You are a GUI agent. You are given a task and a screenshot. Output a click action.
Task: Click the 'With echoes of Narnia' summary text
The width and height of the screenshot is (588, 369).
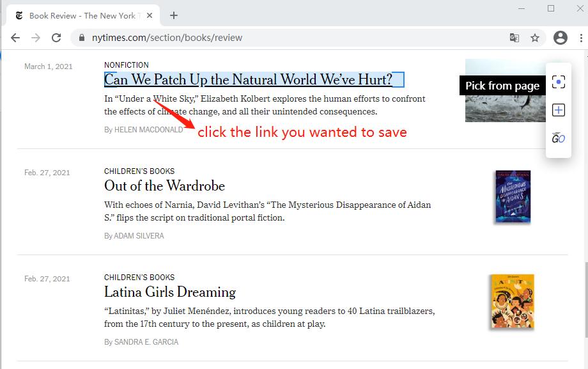pyautogui.click(x=267, y=211)
